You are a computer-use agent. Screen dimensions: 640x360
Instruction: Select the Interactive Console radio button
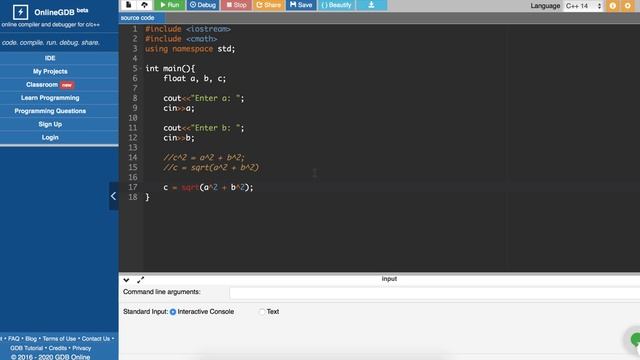(173, 312)
